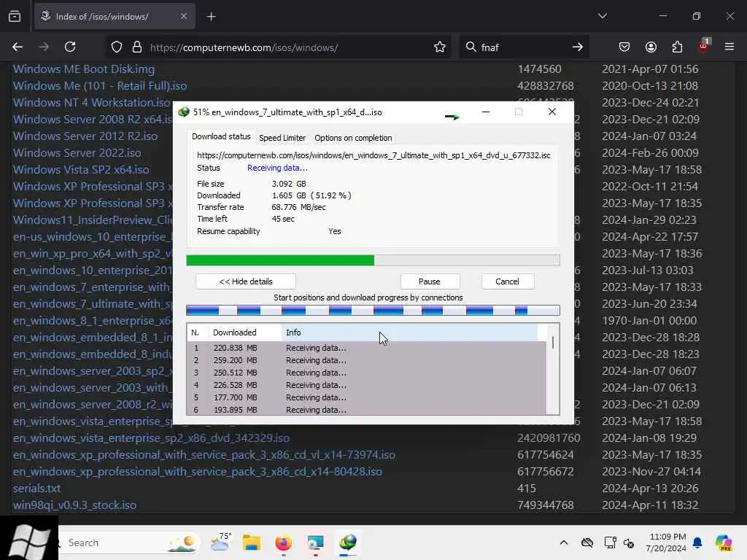This screenshot has width=747, height=560.
Task: Click the Firefox forward arrow
Action: click(44, 47)
